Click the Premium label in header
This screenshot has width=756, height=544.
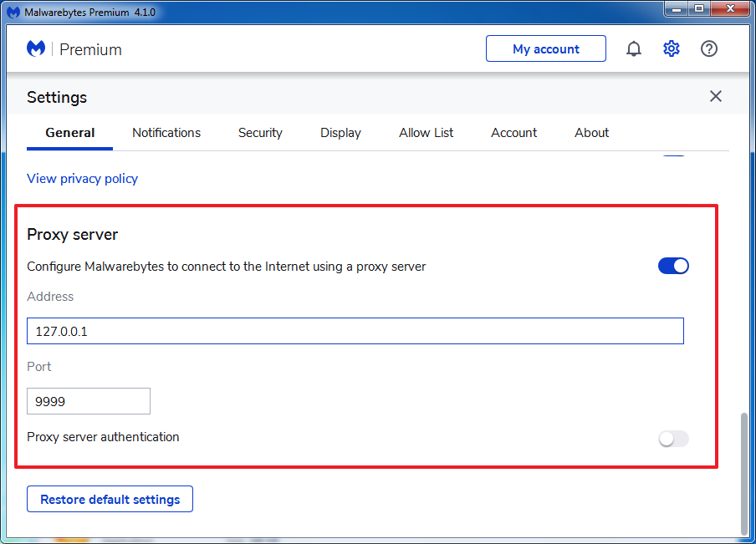coord(90,49)
